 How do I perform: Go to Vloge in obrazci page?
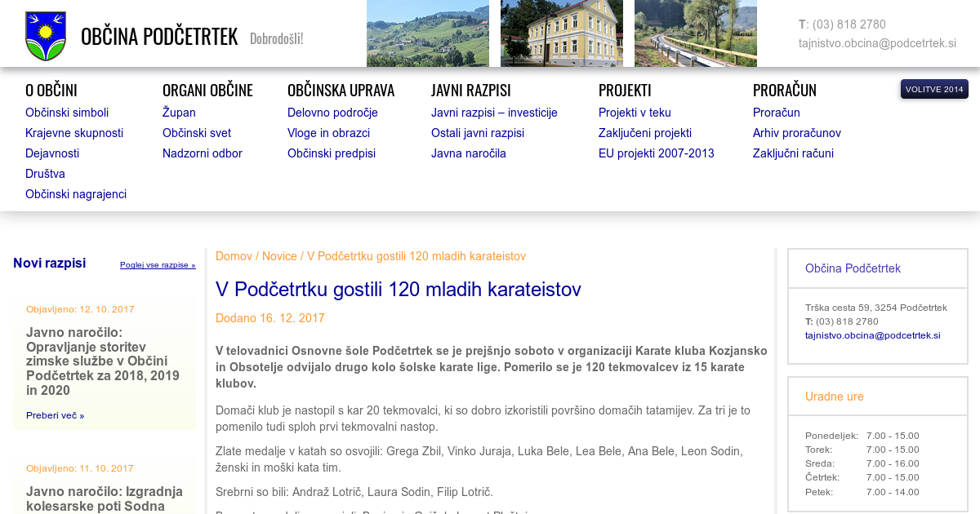tap(328, 133)
